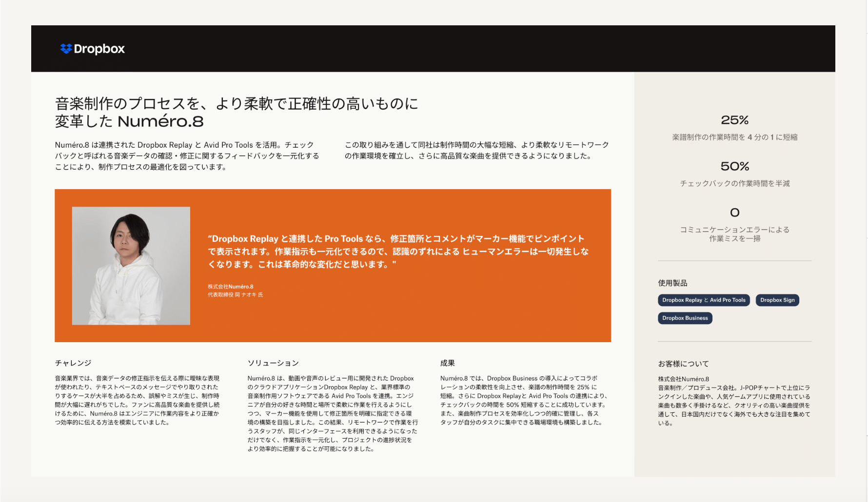Click the portrait photo of the representative
Viewport: 868px width, 502px height.
[131, 266]
